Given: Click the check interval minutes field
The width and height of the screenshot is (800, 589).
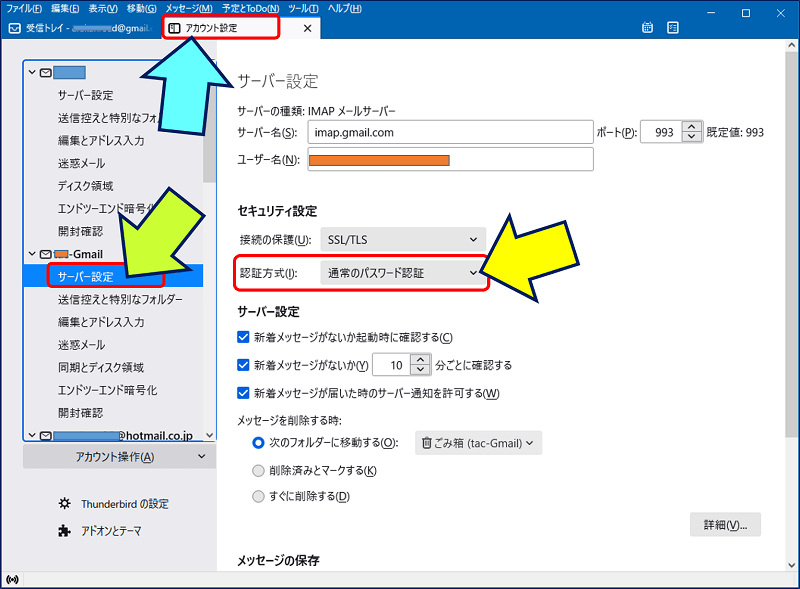Looking at the screenshot, I should pyautogui.click(x=392, y=365).
